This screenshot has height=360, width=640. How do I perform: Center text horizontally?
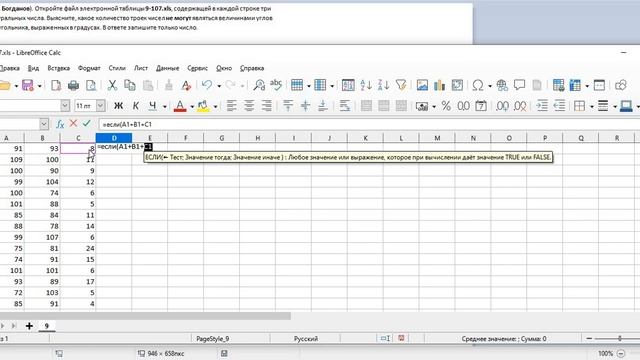(249, 106)
